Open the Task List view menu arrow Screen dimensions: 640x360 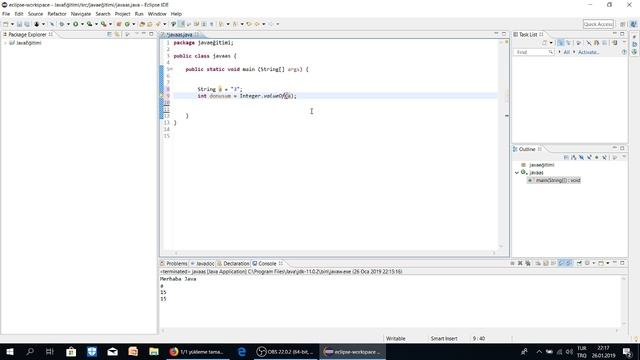pos(624,42)
